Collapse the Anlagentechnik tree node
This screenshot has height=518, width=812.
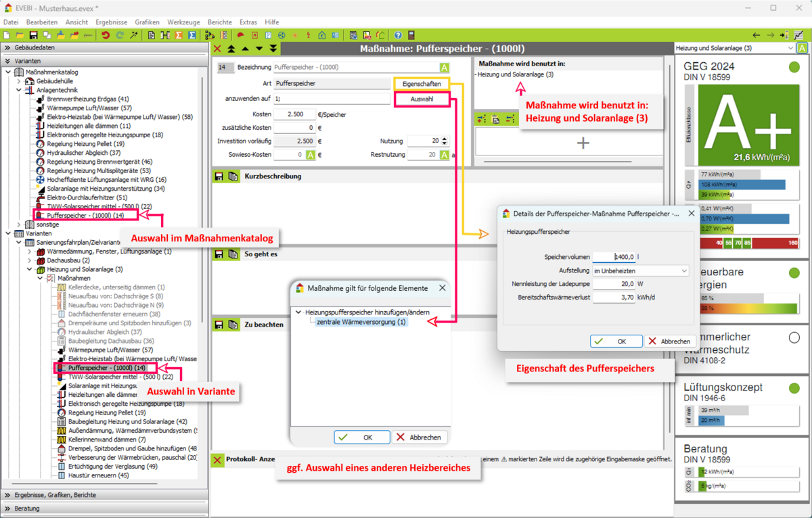(x=19, y=90)
